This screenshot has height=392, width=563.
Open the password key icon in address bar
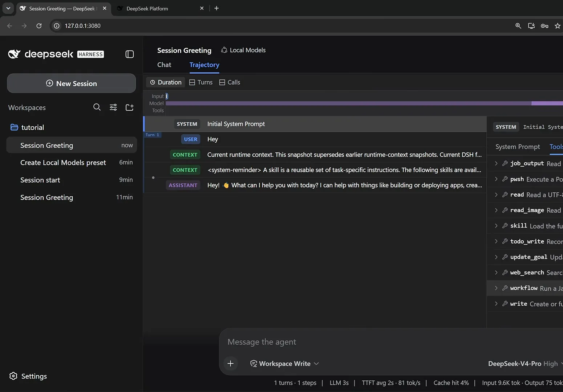point(544,26)
